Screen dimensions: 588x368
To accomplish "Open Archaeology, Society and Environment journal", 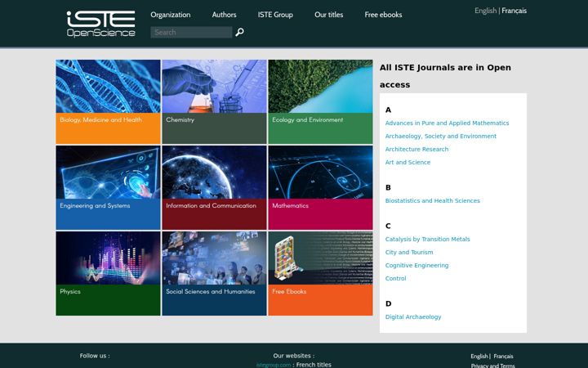I will (x=441, y=137).
